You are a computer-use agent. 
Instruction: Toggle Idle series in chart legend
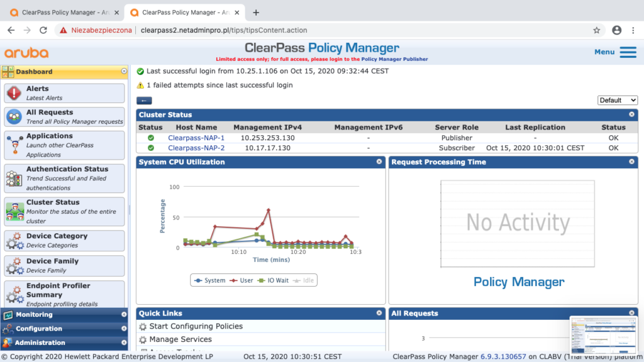click(x=304, y=280)
